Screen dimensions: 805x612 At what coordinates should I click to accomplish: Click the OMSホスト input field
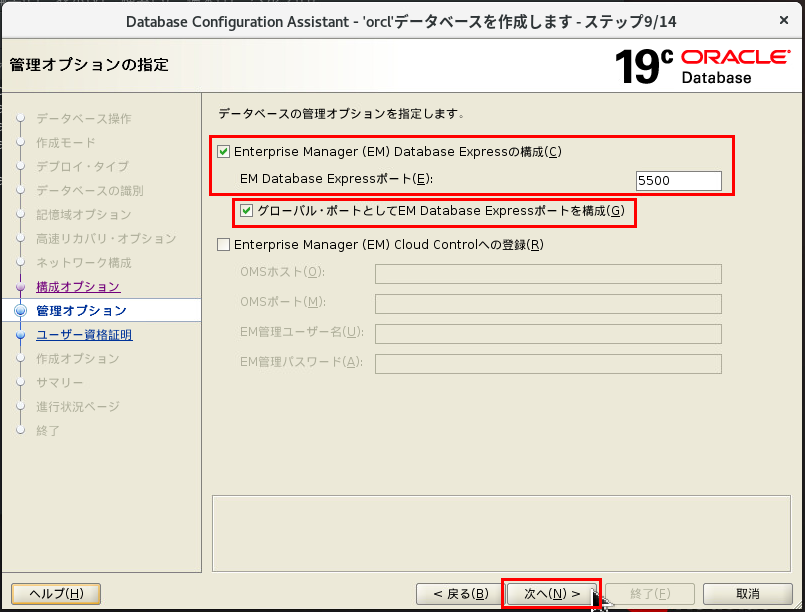[x=547, y=274]
